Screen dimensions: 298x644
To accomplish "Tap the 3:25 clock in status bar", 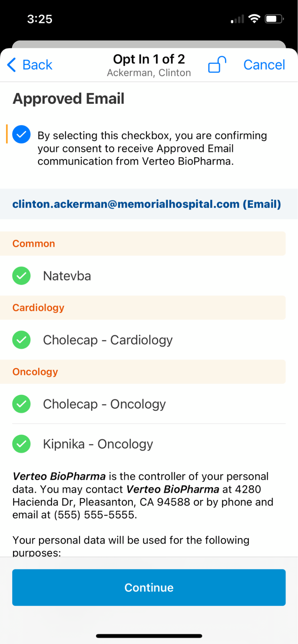I will [40, 19].
